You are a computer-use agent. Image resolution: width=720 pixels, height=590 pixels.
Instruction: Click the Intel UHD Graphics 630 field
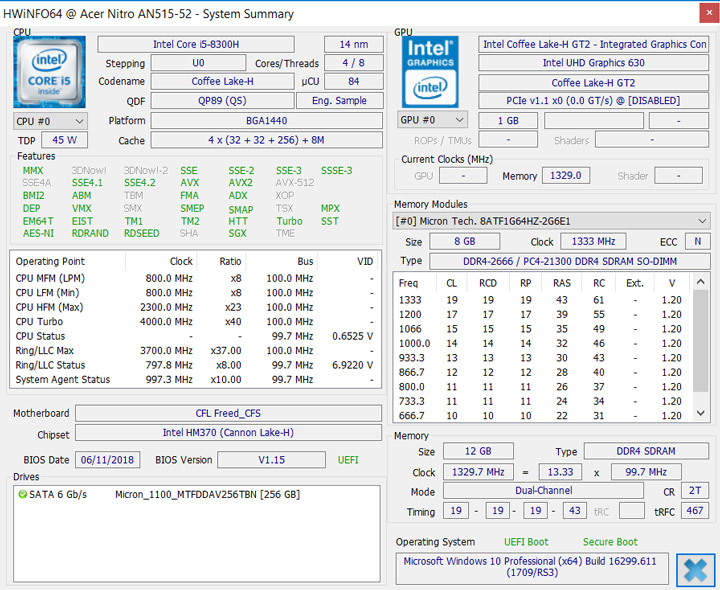pyautogui.click(x=593, y=63)
